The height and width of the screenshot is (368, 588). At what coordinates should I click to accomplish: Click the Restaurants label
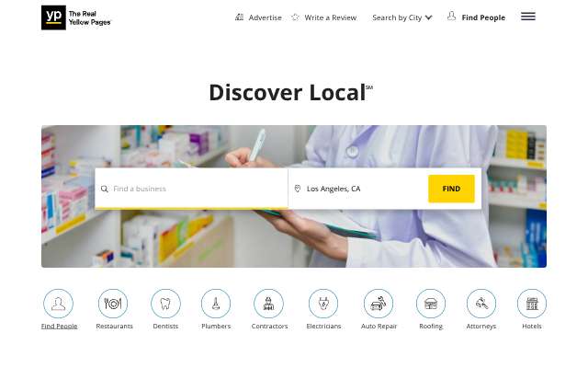coord(114,326)
